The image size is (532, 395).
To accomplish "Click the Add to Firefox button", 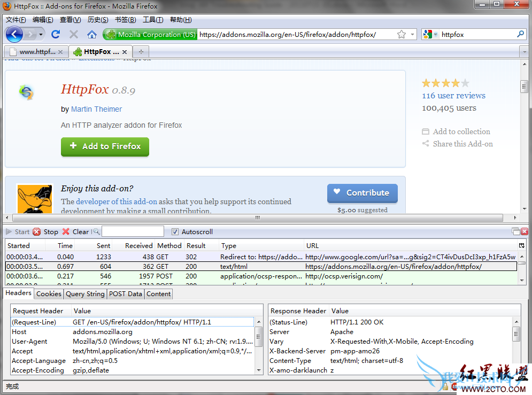I will (105, 146).
